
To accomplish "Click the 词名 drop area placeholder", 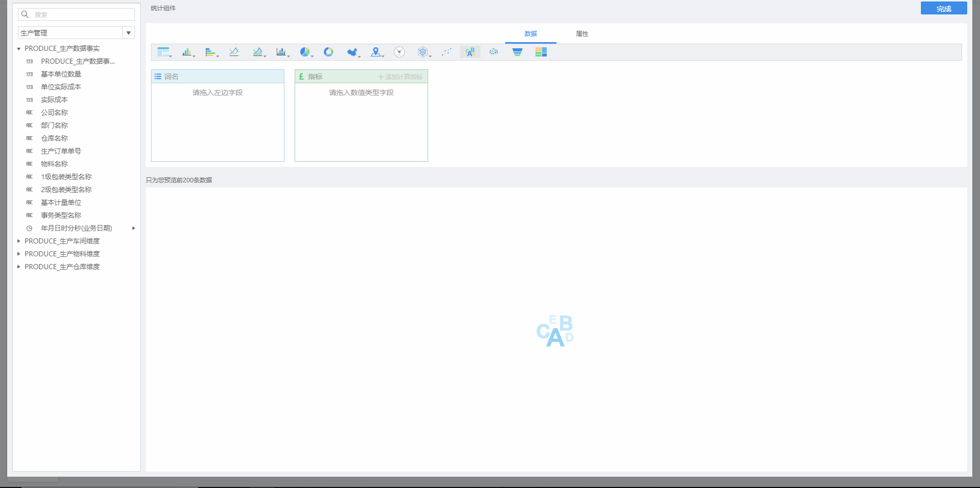I will 218,92.
